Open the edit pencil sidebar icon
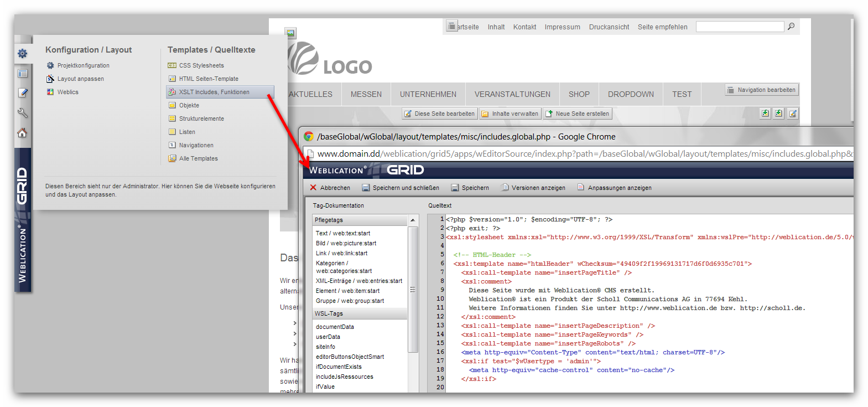The image size is (868, 407). [x=22, y=93]
